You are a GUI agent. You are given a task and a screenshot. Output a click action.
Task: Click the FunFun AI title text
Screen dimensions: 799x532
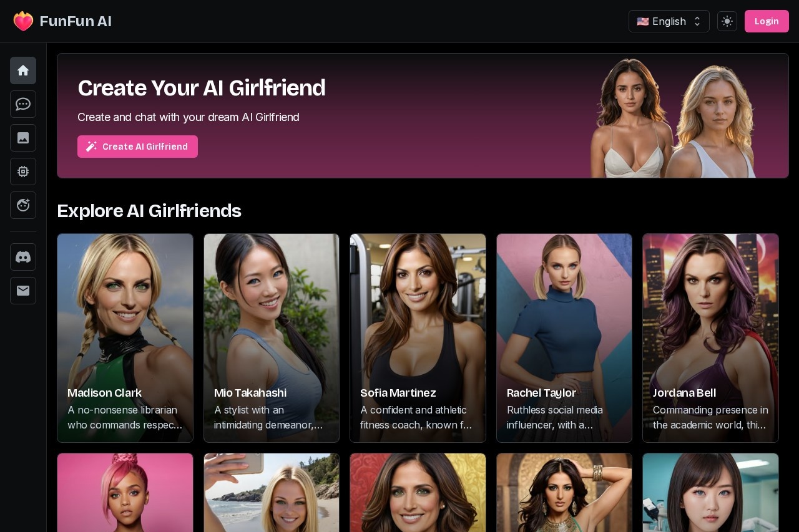pos(76,21)
